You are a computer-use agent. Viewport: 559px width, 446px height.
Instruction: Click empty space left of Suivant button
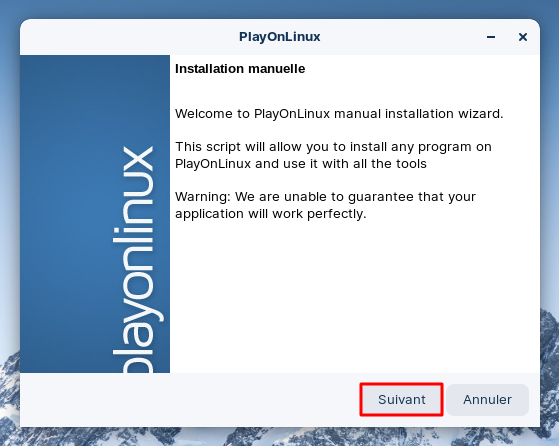coord(189,399)
